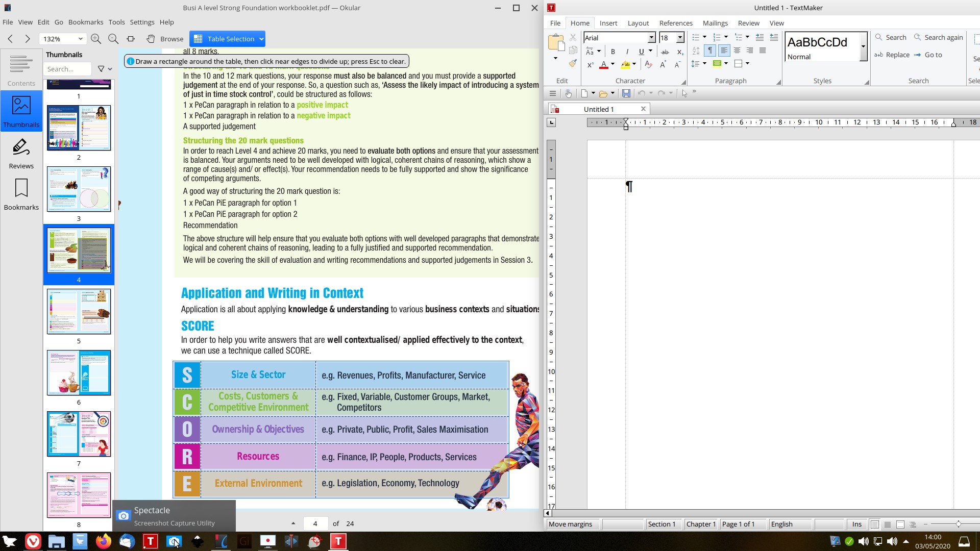Select page 6 thumbnail
Screen dimensions: 980x551
pos(79,373)
